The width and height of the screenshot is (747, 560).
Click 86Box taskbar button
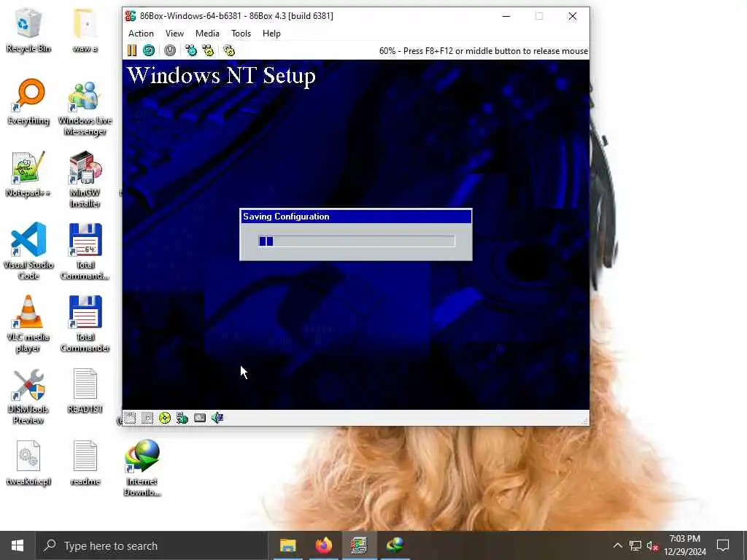(359, 545)
